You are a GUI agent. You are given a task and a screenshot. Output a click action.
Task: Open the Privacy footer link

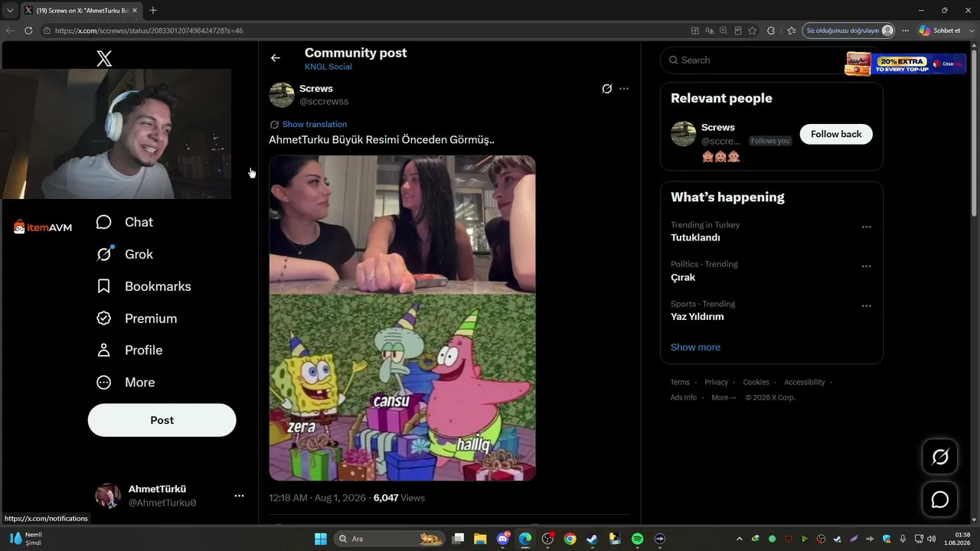(717, 382)
